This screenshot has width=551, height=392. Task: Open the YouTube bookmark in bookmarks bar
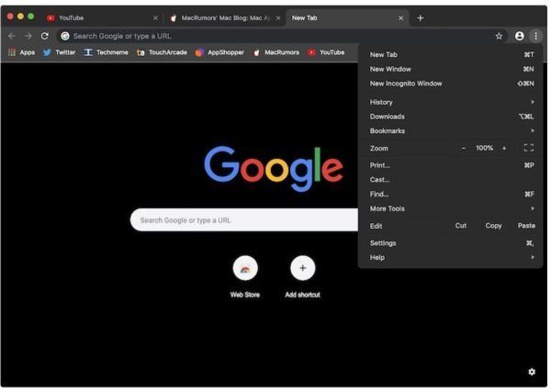click(326, 52)
